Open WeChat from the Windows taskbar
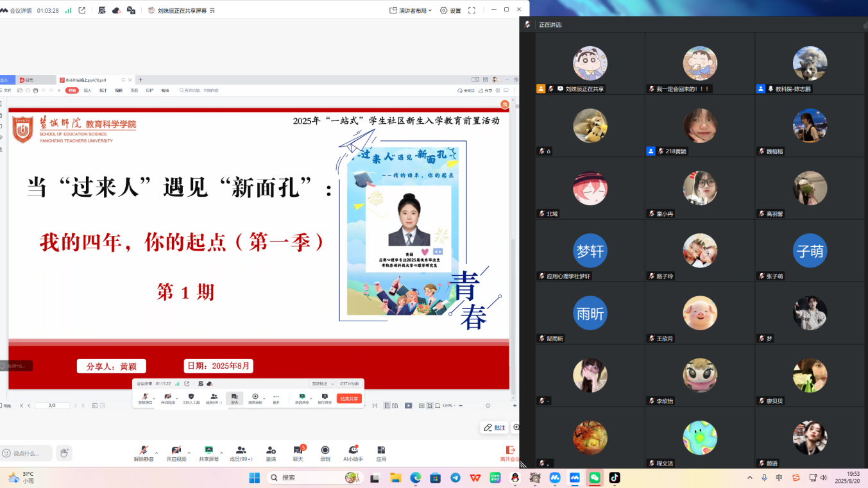 tap(594, 478)
